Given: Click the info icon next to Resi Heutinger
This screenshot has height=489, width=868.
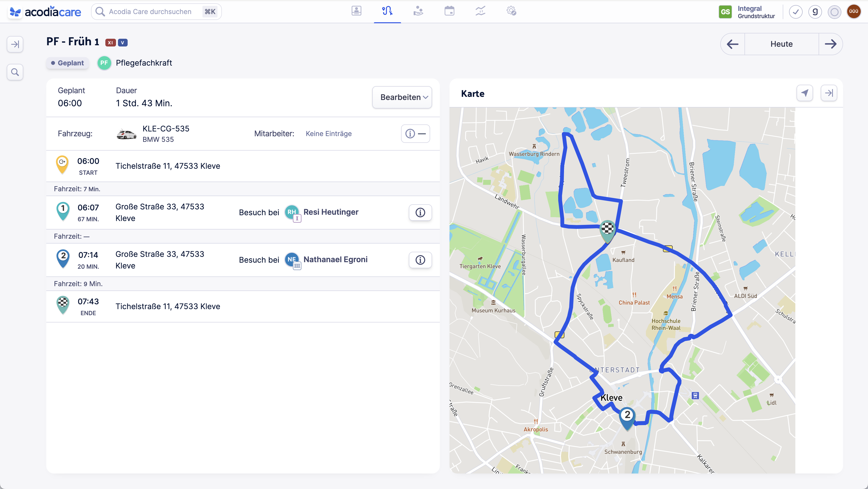Looking at the screenshot, I should coord(420,212).
